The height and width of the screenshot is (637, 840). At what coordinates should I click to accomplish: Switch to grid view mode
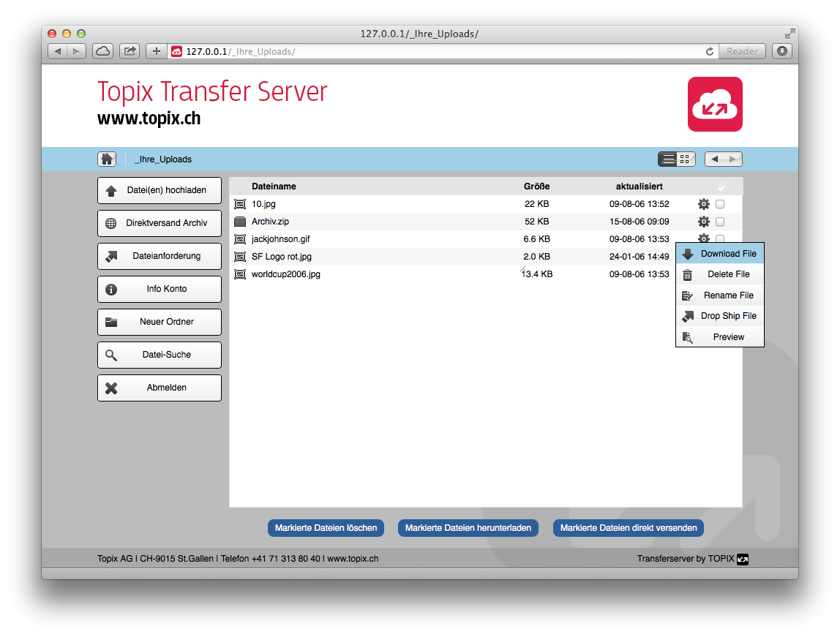[x=685, y=158]
